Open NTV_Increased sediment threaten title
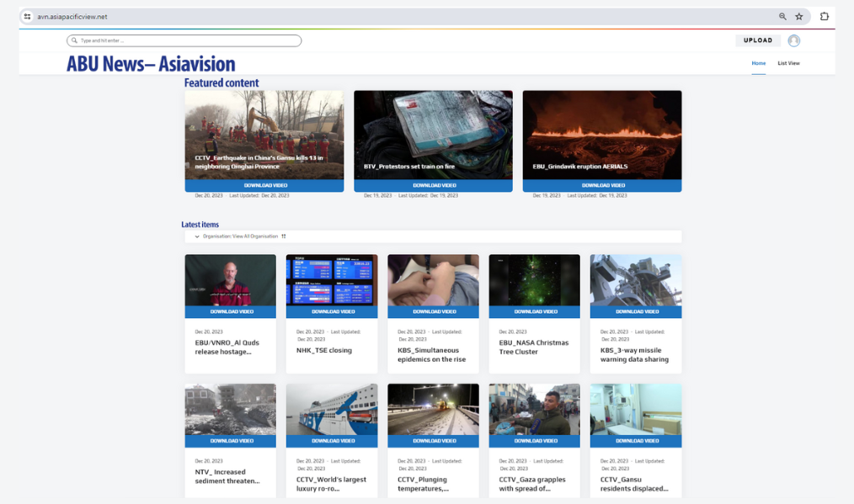The image size is (854, 504). (227, 476)
